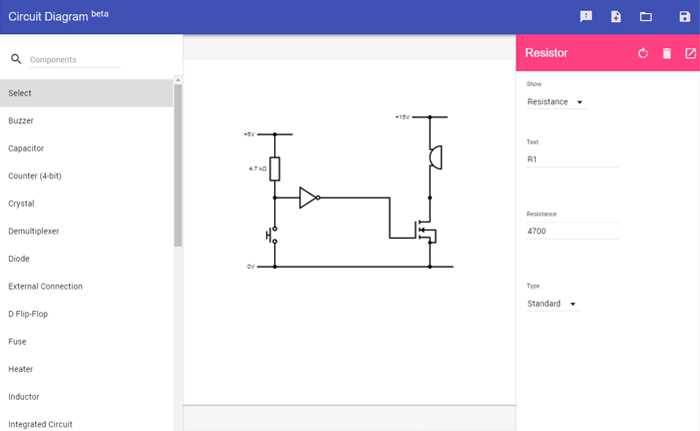Pick Crystal from the component list

[x=87, y=204]
